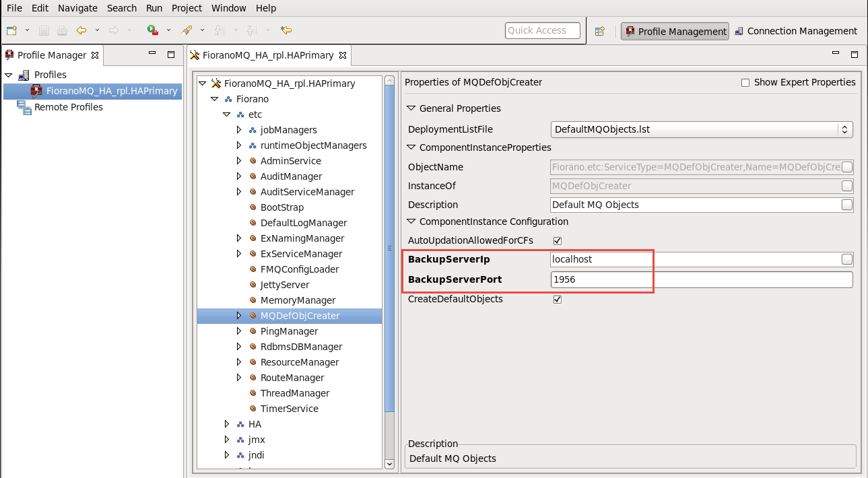Select the BootStrap tree item

pos(282,207)
